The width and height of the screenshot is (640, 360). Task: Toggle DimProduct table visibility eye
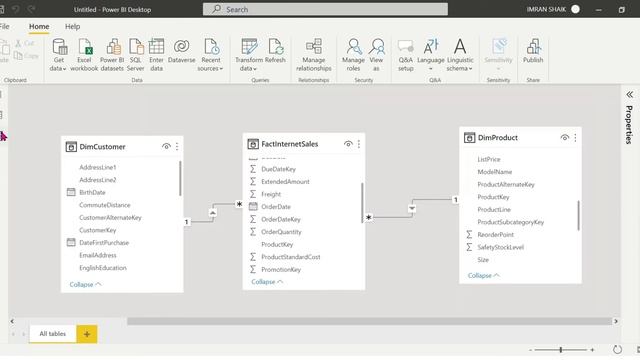pyautogui.click(x=564, y=138)
